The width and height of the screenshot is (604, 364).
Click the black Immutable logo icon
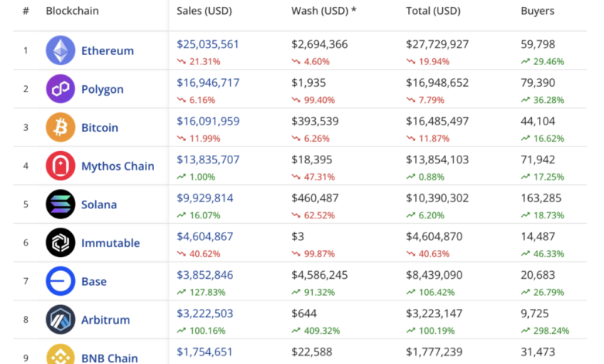[60, 243]
